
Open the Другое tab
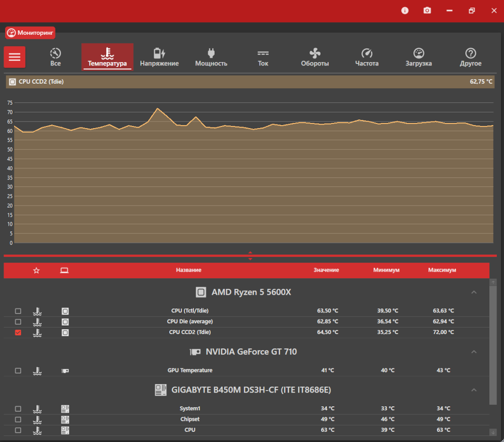pyautogui.click(x=471, y=57)
